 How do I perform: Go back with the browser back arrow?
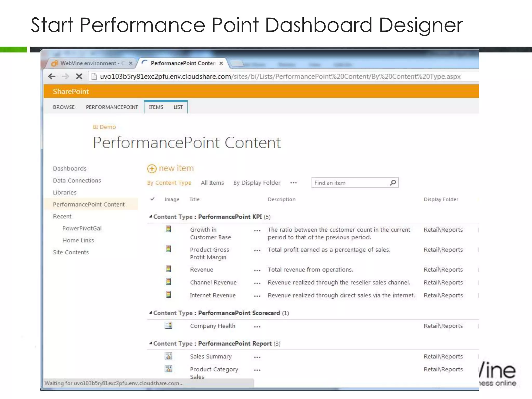[52, 76]
